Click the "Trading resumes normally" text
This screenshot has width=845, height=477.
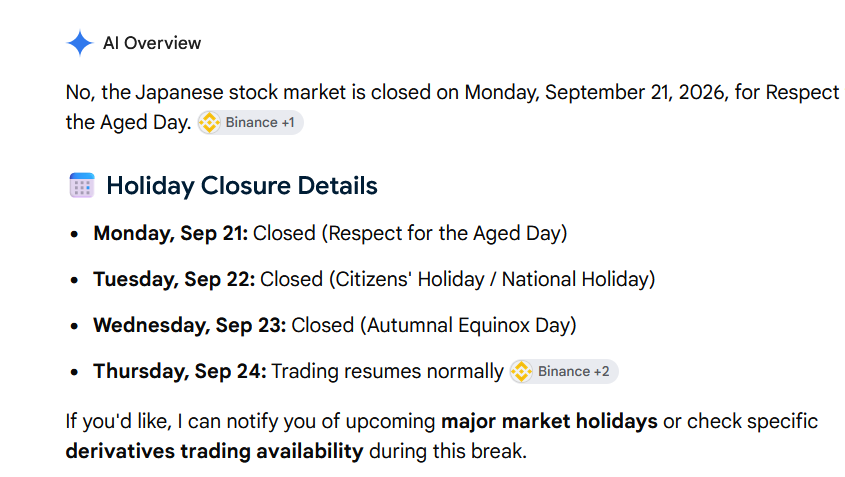click(387, 371)
